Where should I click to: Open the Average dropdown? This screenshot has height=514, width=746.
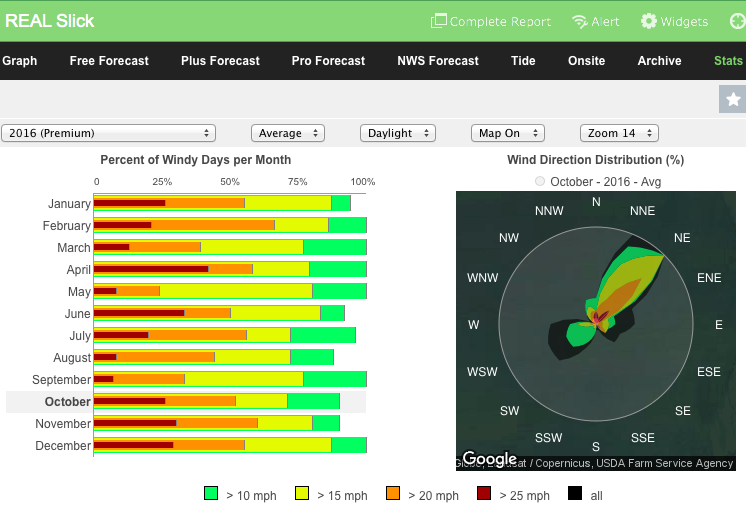[288, 133]
